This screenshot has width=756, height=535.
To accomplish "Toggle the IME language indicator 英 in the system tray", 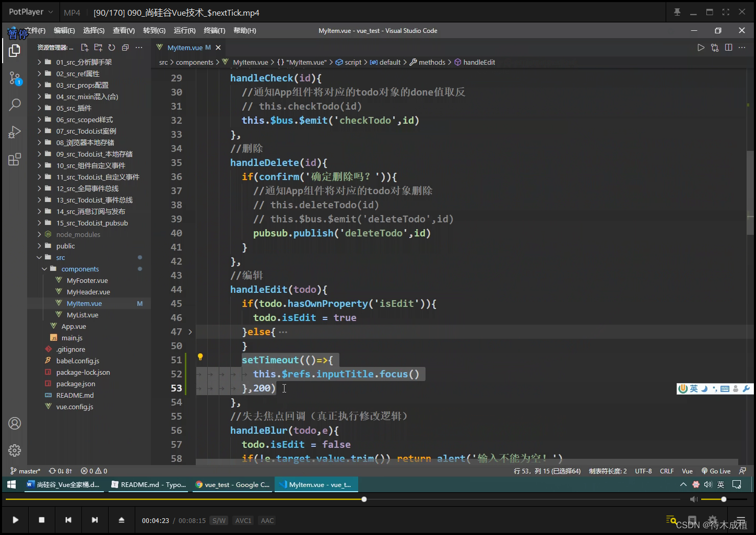I will [x=720, y=484].
